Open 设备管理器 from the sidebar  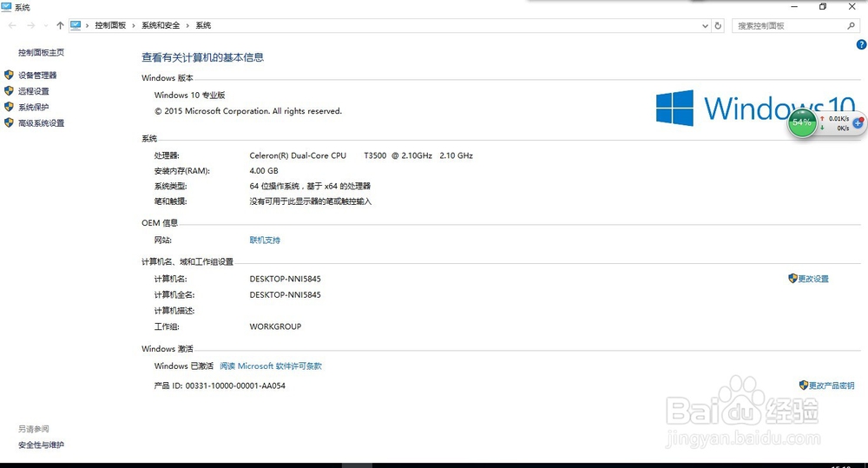(37, 76)
